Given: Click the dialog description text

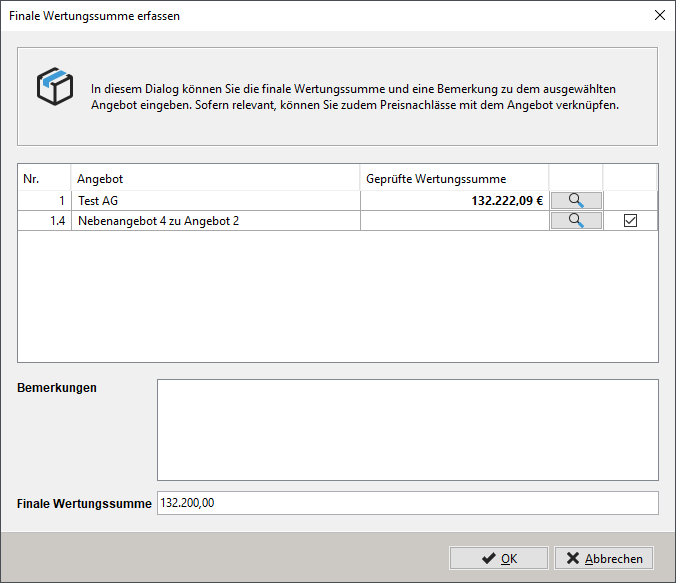Looking at the screenshot, I should [x=354, y=97].
